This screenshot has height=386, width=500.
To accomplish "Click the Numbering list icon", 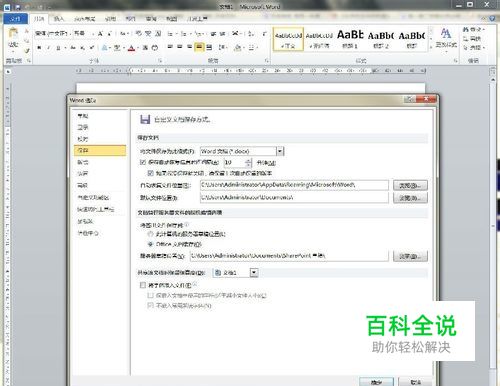I will click(x=184, y=34).
